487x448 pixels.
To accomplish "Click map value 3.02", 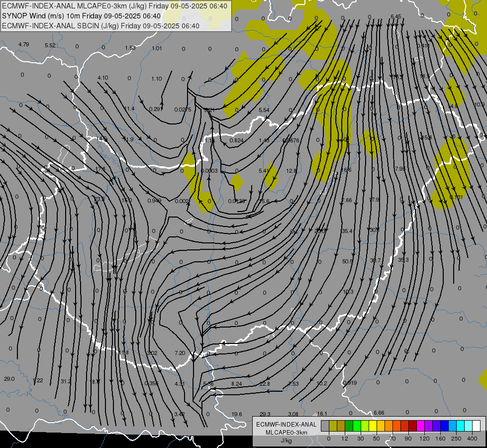I will 152,353.
